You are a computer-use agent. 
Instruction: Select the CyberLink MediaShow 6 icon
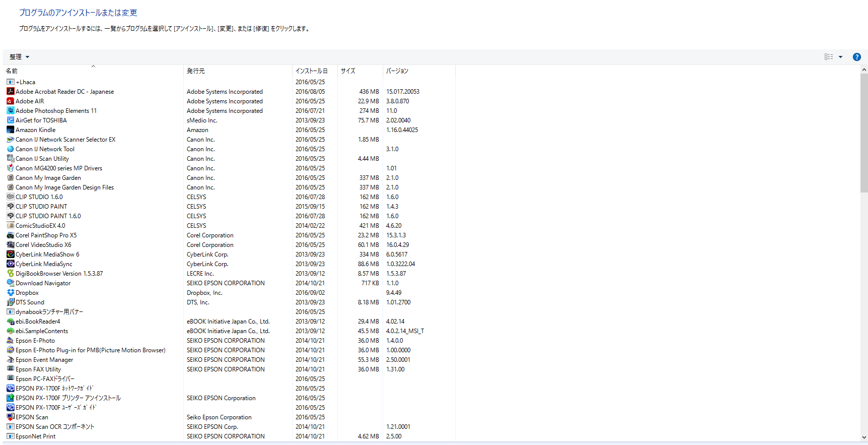tap(10, 254)
